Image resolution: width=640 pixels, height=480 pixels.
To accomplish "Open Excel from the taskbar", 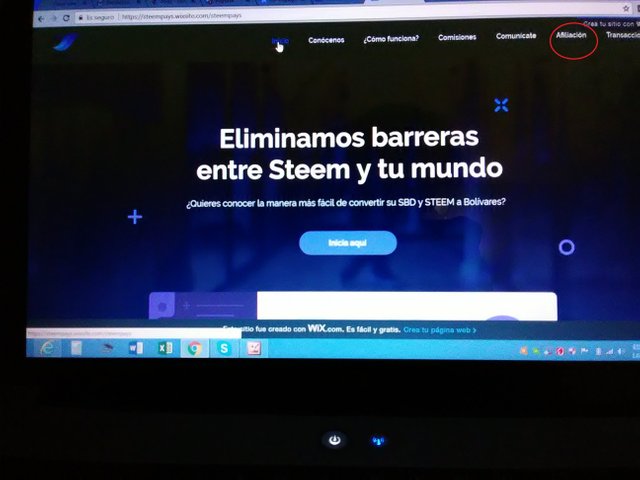I will (x=165, y=348).
